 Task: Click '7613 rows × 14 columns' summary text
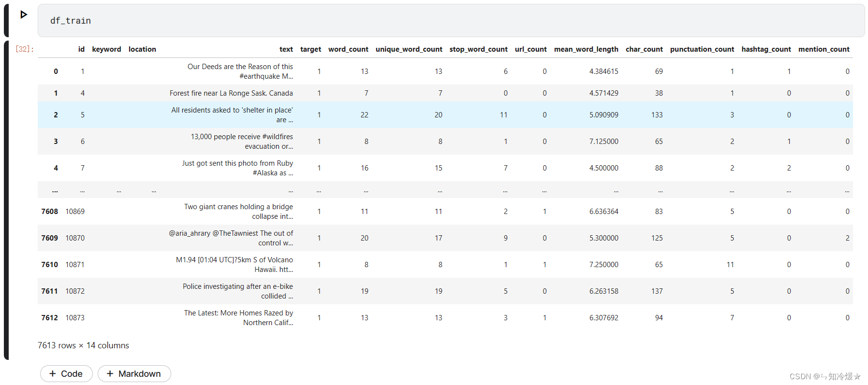(83, 345)
